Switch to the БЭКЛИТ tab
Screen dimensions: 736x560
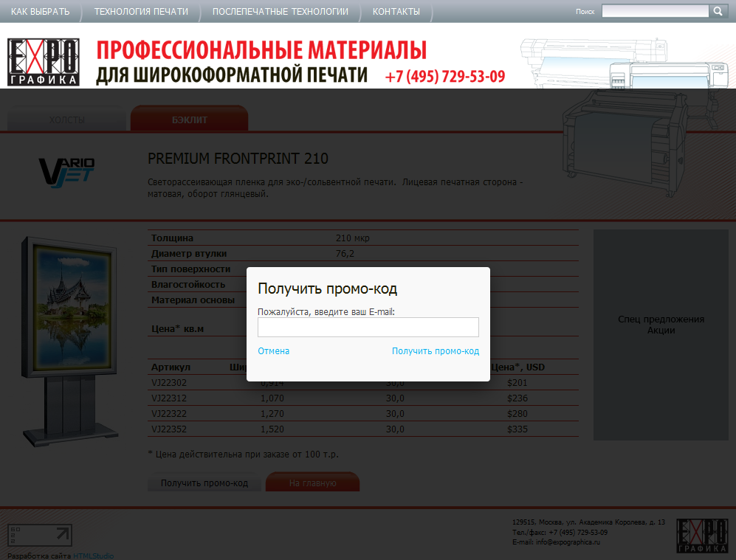(x=190, y=119)
